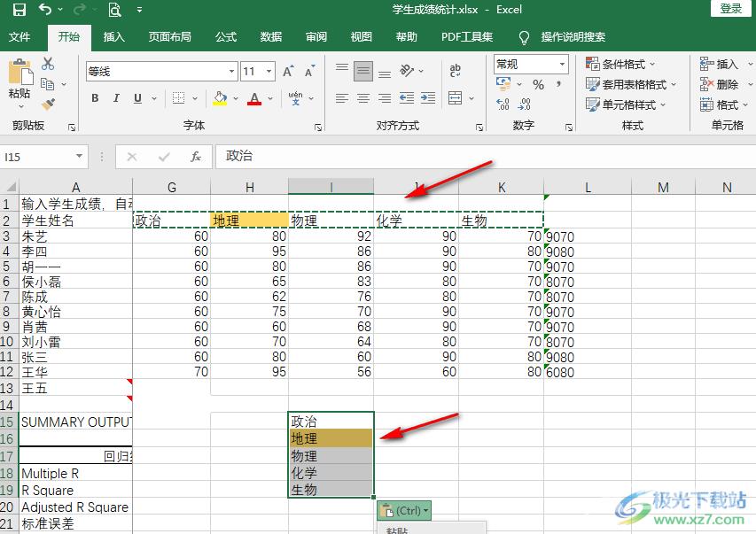Open font color dropdown arrow
This screenshot has height=534, width=756.
[270, 98]
